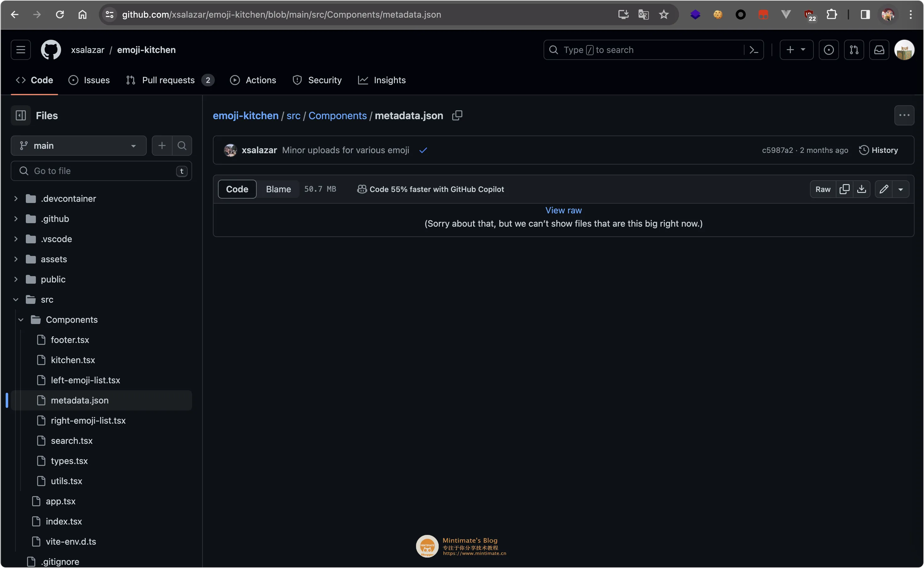
Task: Switch to Blame view
Action: (278, 189)
